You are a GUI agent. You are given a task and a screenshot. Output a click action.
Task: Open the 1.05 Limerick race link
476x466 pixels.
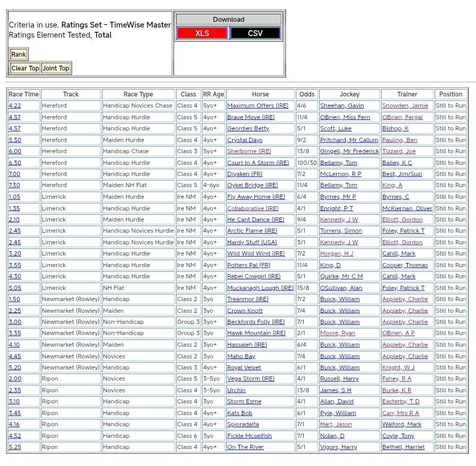14,197
